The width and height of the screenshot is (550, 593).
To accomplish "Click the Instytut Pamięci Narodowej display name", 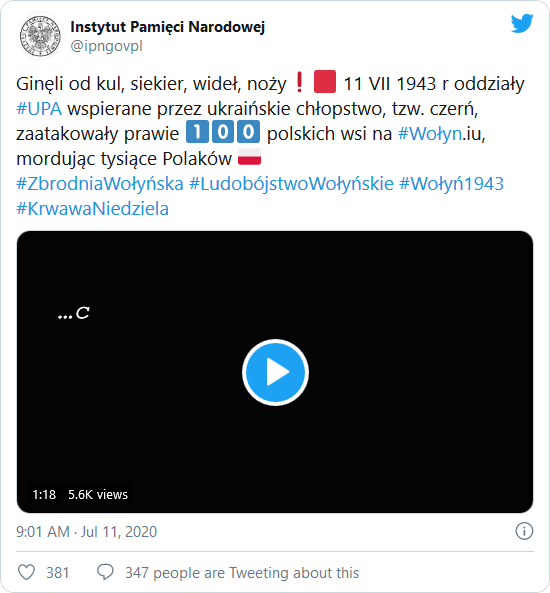I will (168, 27).
